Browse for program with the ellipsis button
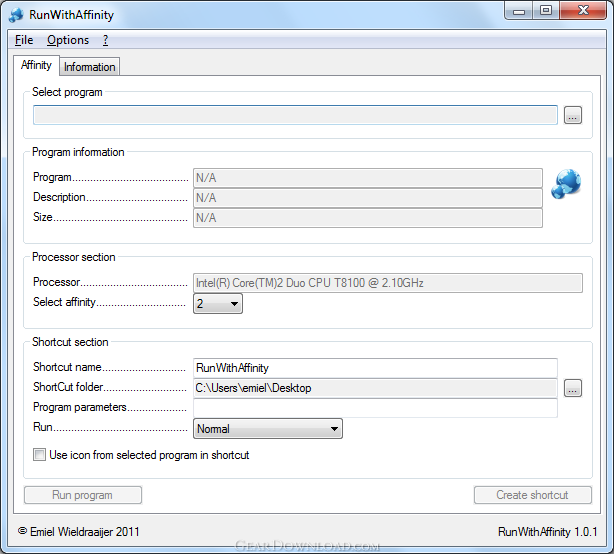 pos(572,115)
